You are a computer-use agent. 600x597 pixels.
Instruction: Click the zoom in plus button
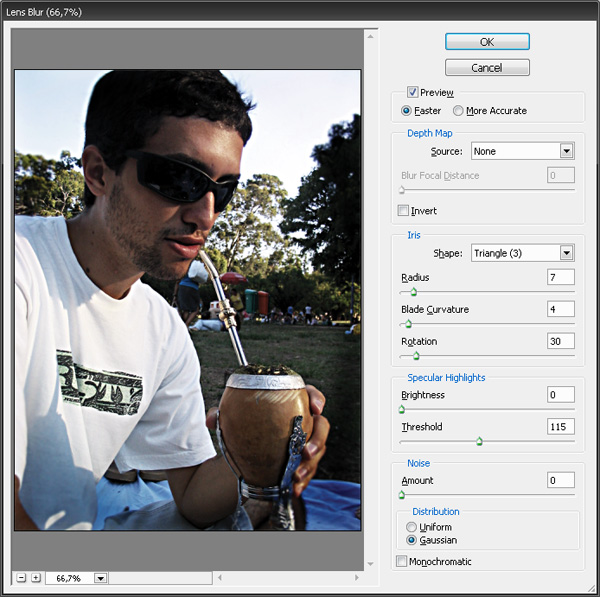tap(36, 577)
